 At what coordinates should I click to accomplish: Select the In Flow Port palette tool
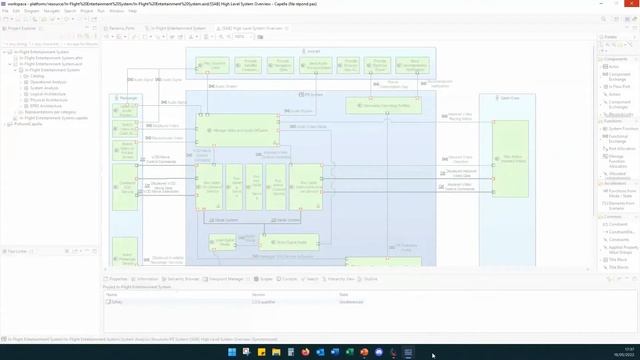(x=616, y=87)
